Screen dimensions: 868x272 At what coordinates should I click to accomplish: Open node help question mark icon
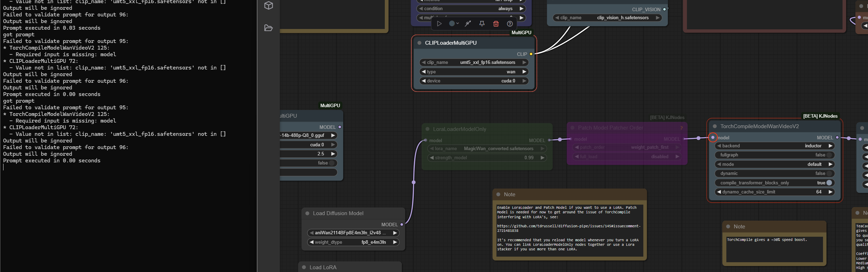(510, 24)
